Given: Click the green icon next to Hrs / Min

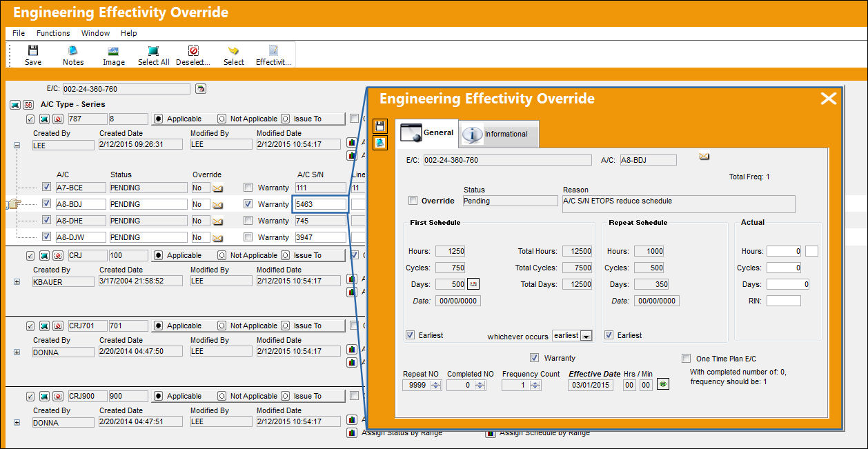Looking at the screenshot, I should coord(663,385).
